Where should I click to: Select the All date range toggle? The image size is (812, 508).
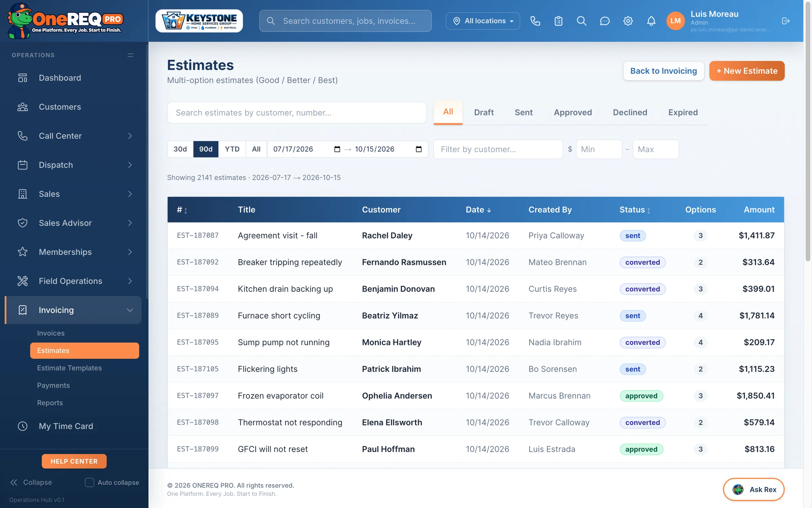(256, 149)
